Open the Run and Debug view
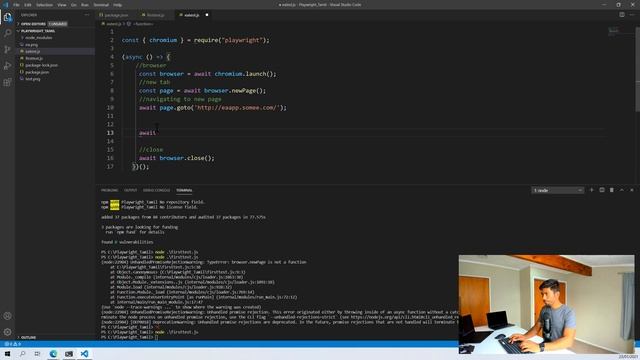The width and height of the screenshot is (640, 360). pos(7,66)
